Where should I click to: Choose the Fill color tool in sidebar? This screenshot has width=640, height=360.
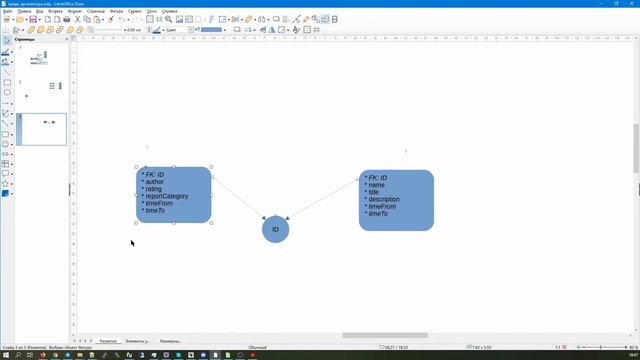5,62
